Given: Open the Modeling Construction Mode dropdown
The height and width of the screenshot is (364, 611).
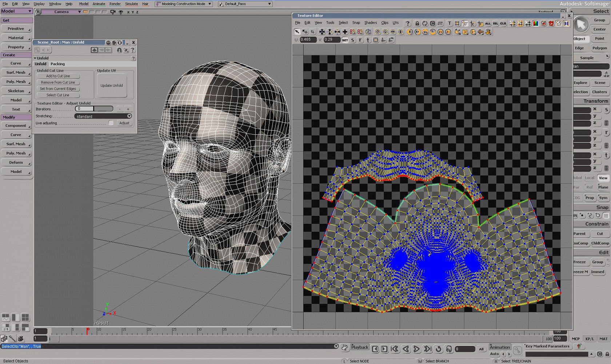Looking at the screenshot, I should click(184, 4).
